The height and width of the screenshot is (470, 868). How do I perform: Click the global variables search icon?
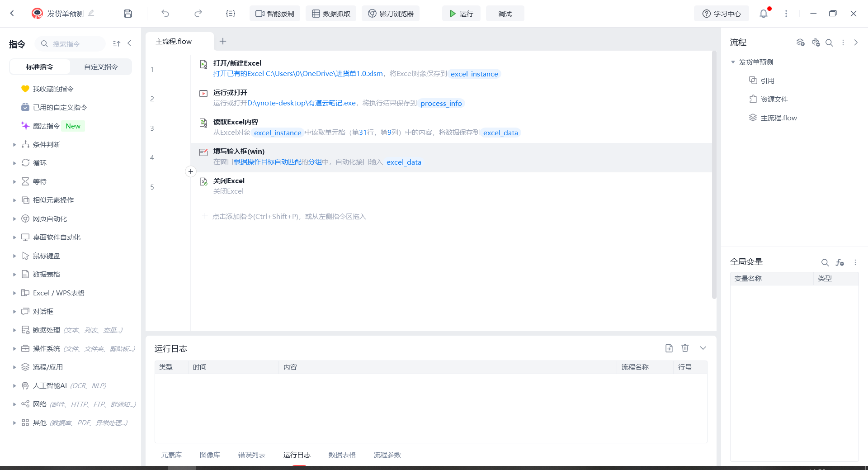coord(825,262)
